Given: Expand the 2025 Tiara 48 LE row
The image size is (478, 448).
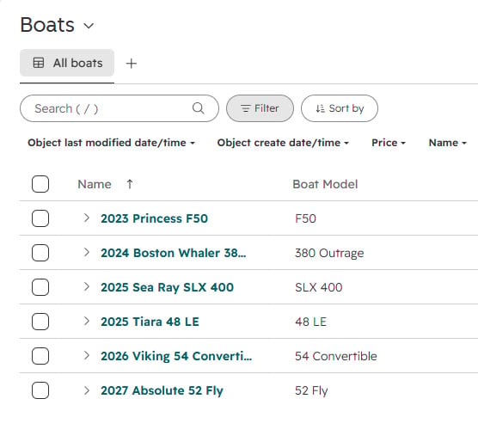Looking at the screenshot, I should 87,321.
